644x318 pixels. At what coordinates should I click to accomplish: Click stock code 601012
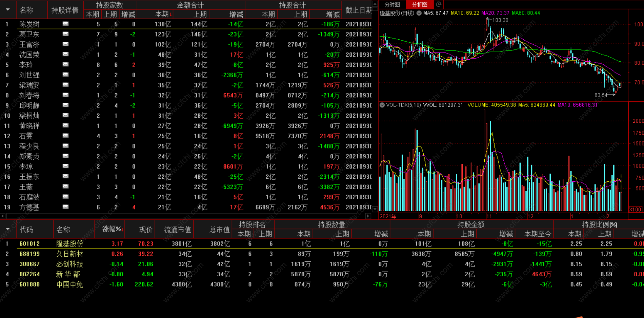pyautogui.click(x=29, y=244)
